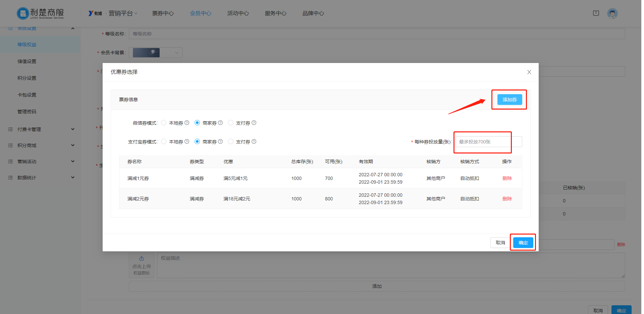Click the 付费卡管理 sidebar list icon

click(10, 129)
